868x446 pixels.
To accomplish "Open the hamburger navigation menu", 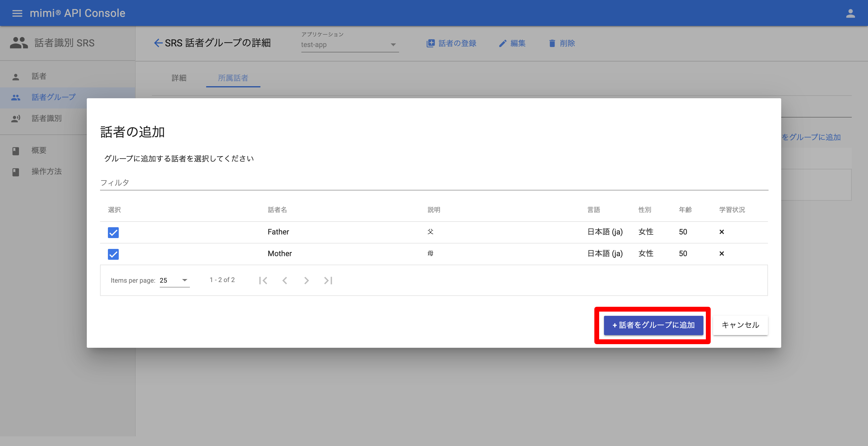I will 17,13.
